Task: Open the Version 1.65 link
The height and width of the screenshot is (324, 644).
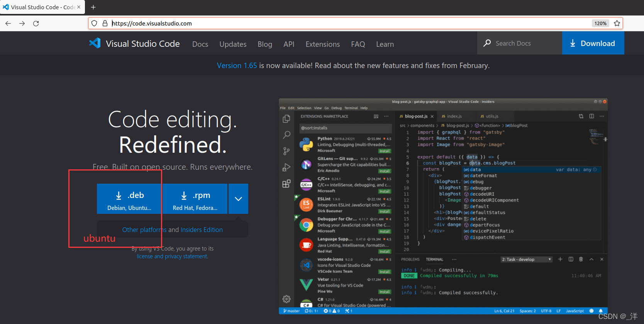Action: [x=237, y=65]
